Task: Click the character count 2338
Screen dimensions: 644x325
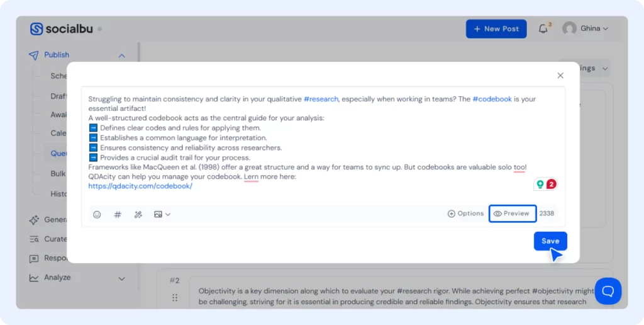Action: pos(547,214)
